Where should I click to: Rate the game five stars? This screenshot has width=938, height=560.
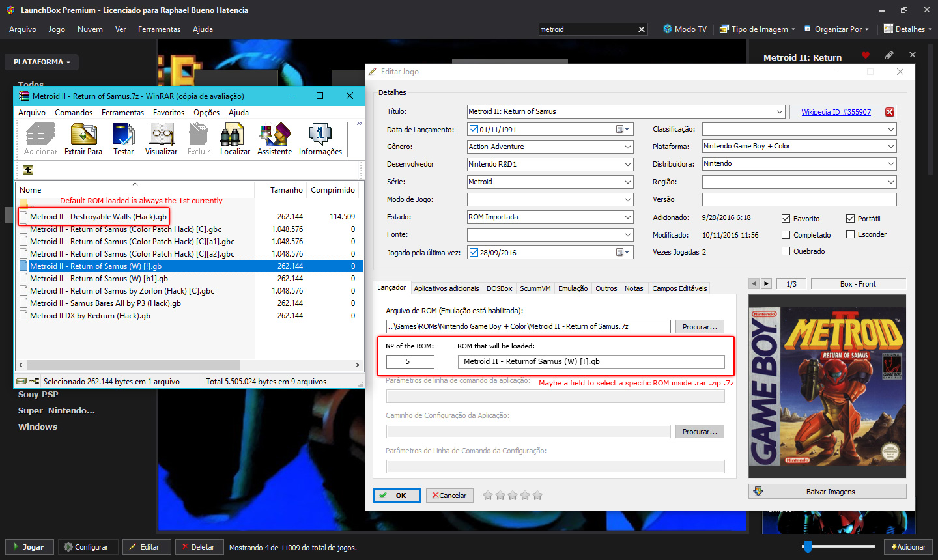click(537, 496)
